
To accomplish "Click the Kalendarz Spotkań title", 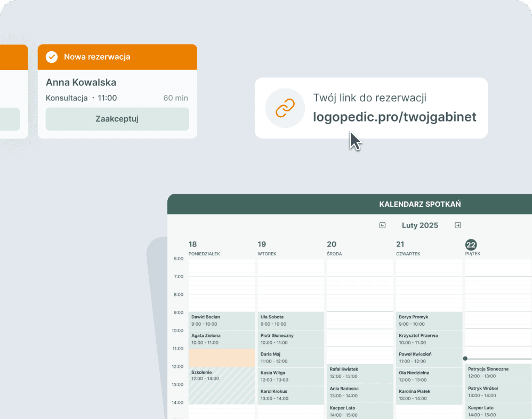I will [x=420, y=204].
